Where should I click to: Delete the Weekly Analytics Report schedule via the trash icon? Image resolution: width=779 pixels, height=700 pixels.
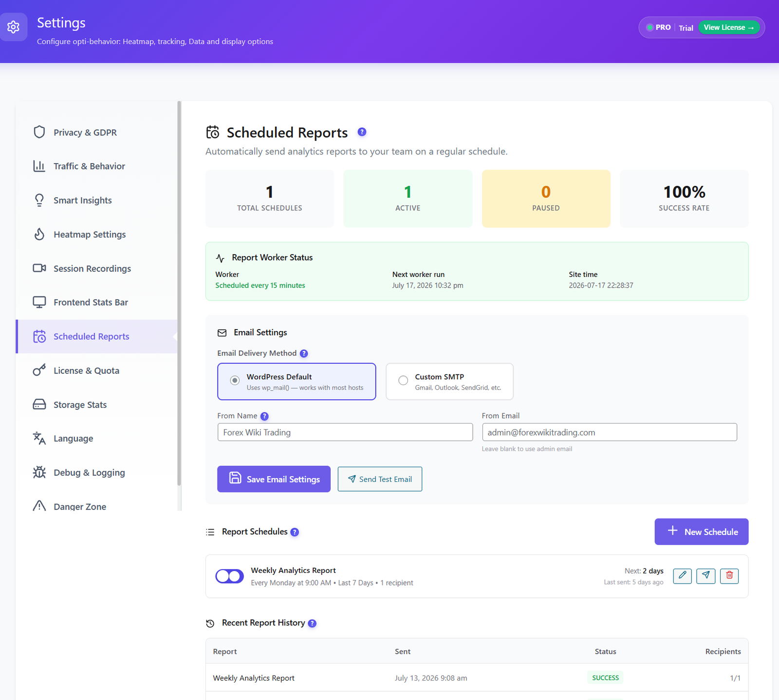(729, 576)
